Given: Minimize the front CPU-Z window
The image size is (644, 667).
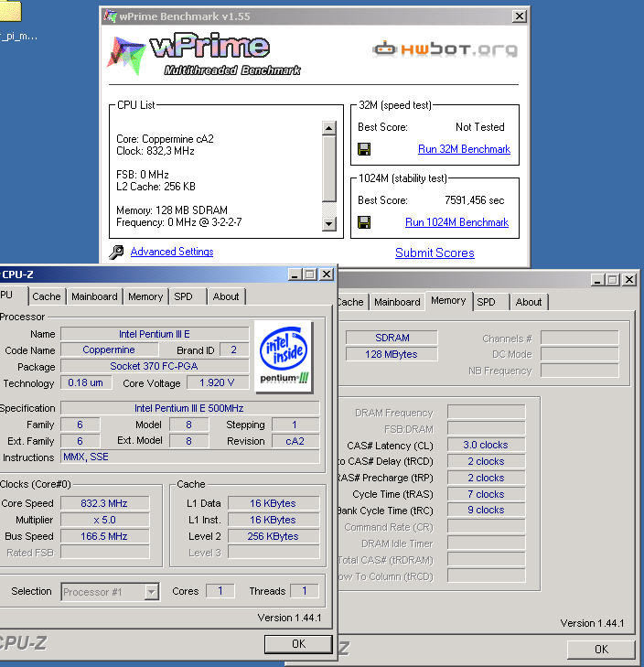Looking at the screenshot, I should coord(295,274).
